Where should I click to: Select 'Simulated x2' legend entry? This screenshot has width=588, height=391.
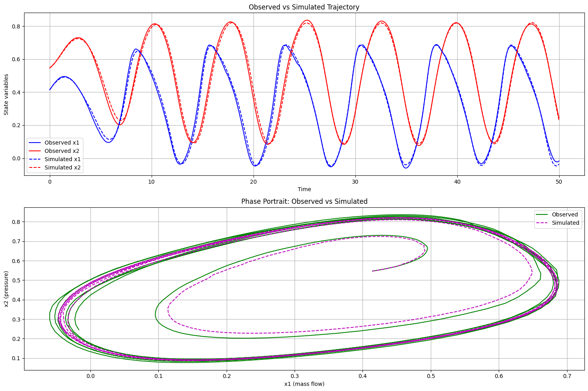(62, 167)
